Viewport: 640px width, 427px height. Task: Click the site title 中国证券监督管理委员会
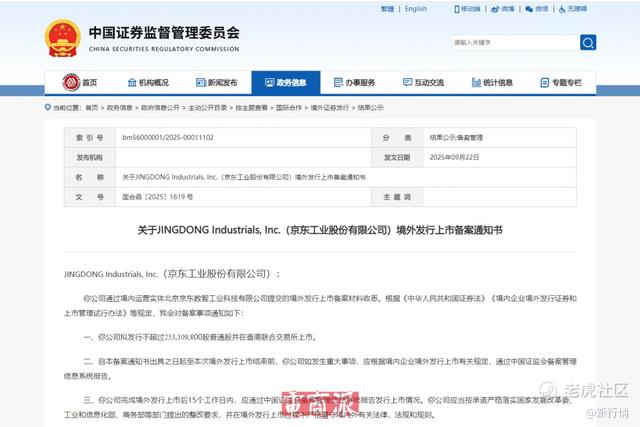coord(164,33)
